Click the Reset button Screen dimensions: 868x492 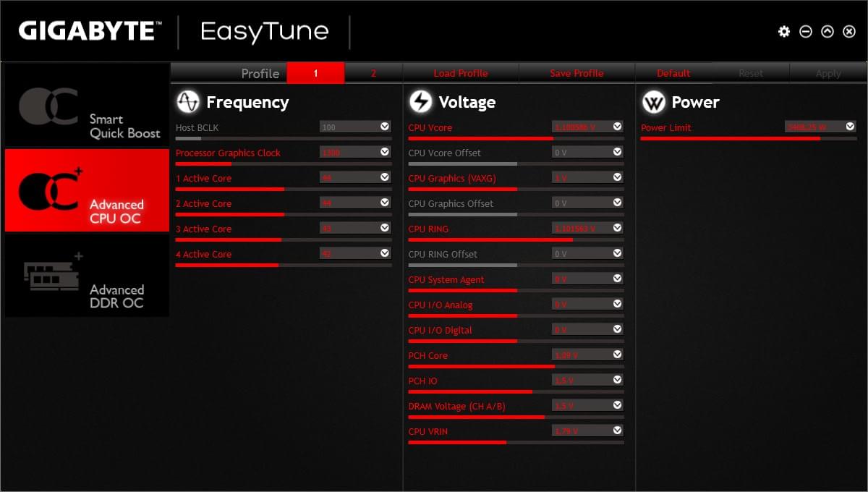751,73
